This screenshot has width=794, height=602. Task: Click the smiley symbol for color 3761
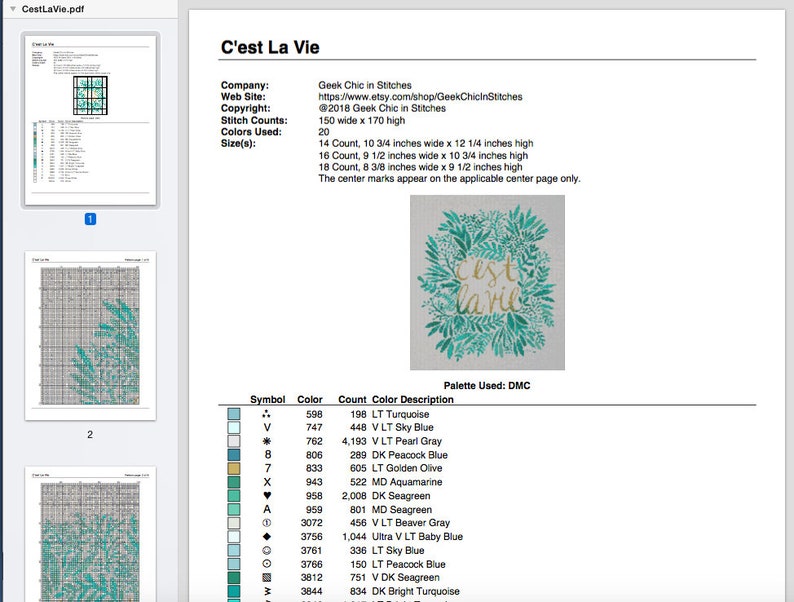point(267,550)
